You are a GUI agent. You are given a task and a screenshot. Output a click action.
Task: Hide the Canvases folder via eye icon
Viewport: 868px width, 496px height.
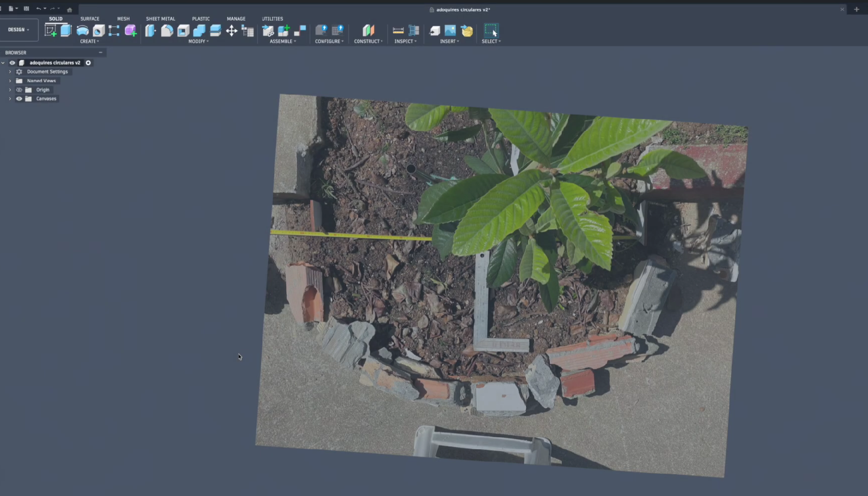click(19, 99)
